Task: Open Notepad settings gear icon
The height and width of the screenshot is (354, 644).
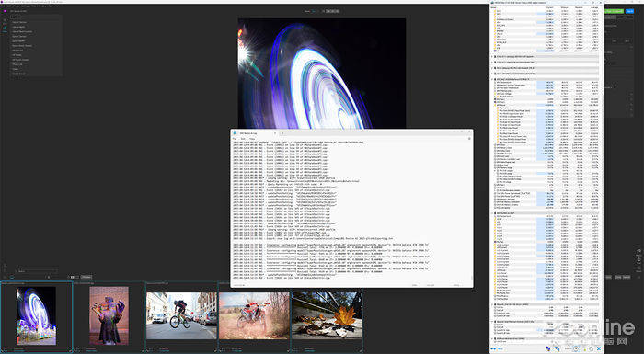Action: 469,139
